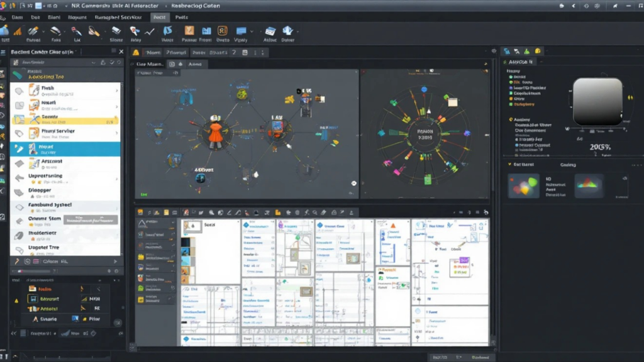Click the checkmark line icon in ribbon
This screenshot has width=644, height=362.
pyautogui.click(x=150, y=31)
